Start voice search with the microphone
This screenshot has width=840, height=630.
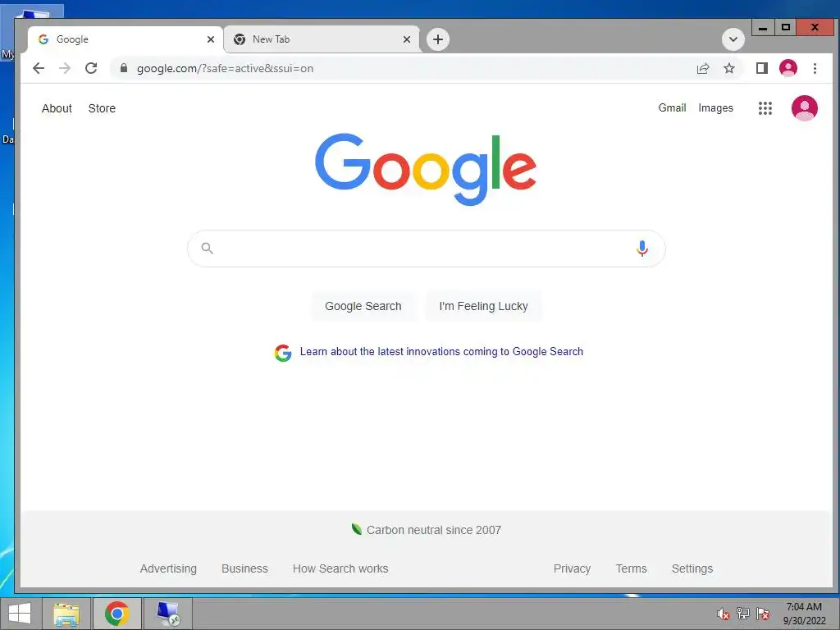click(641, 248)
